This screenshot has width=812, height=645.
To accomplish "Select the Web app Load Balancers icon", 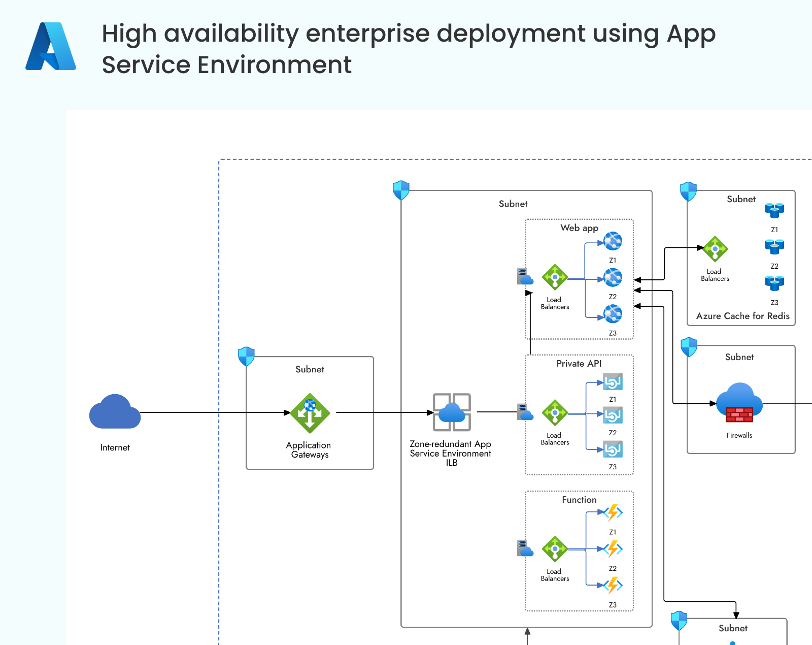I will 555,277.
